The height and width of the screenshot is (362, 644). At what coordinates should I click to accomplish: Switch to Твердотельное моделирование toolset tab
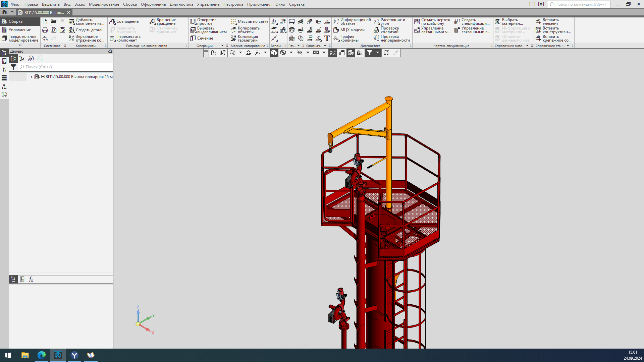tap(20, 39)
